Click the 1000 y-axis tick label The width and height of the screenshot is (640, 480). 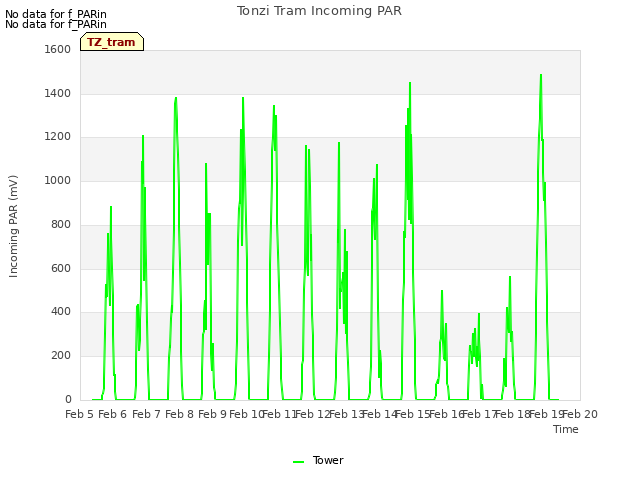click(58, 180)
